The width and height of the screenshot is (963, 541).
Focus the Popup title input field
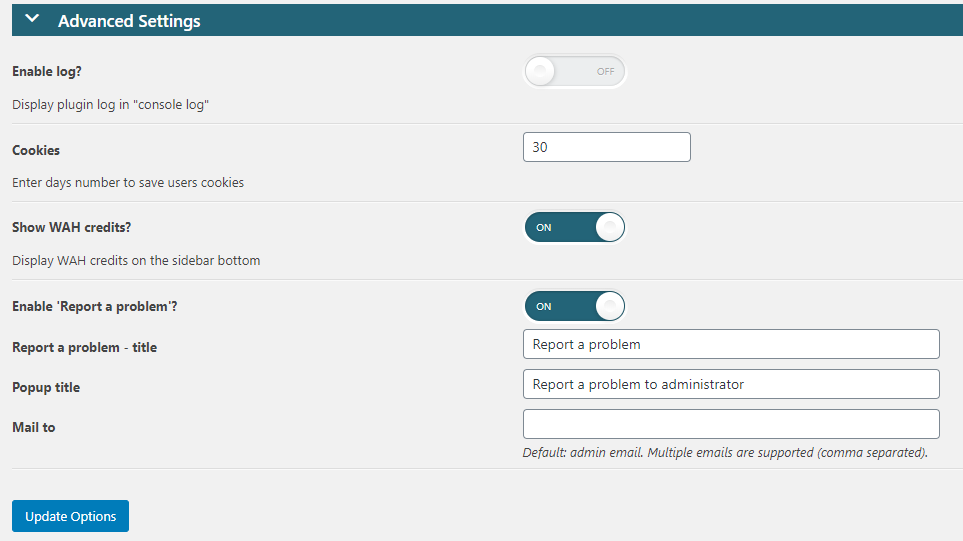pos(731,384)
